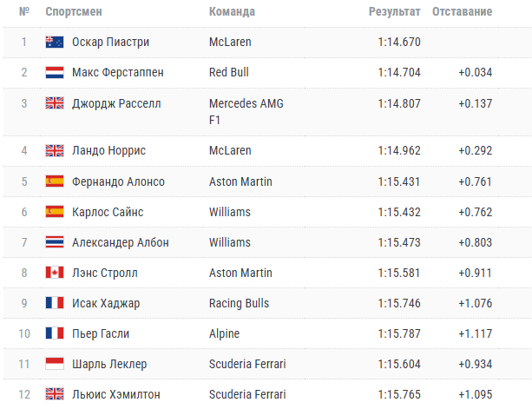This screenshot has width=532, height=409.
Task: Click the Spanish flag beside Фернандо Алонсо
Action: coord(55,181)
